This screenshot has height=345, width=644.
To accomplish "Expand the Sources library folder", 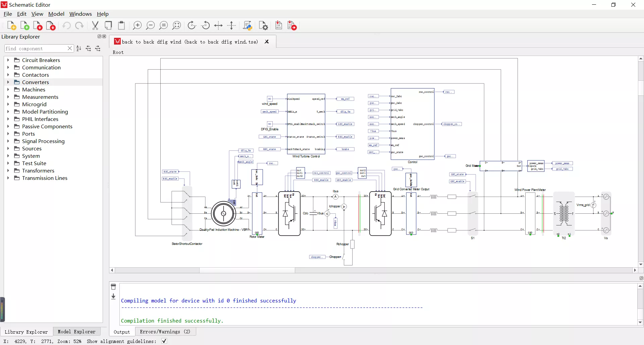I will click(8, 148).
